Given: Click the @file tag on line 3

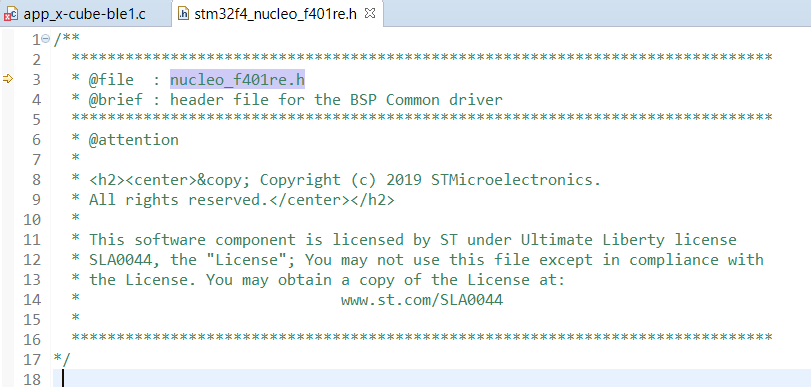Looking at the screenshot, I should [111, 80].
